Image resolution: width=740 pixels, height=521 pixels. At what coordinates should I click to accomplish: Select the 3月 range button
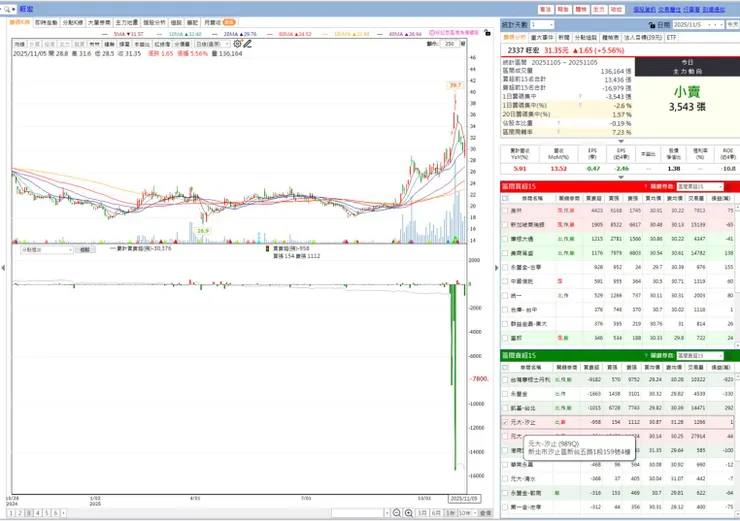tap(422, 513)
